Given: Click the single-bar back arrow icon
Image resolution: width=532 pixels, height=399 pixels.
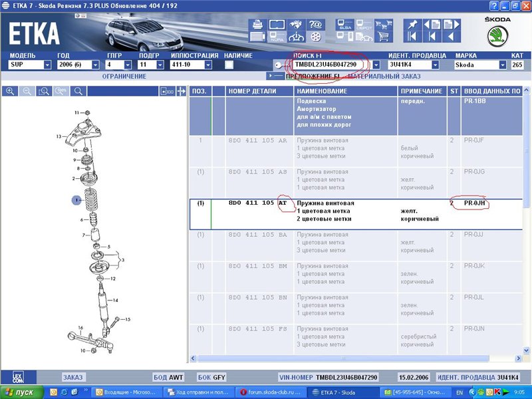Looking at the screenshot, I should pos(432,37).
